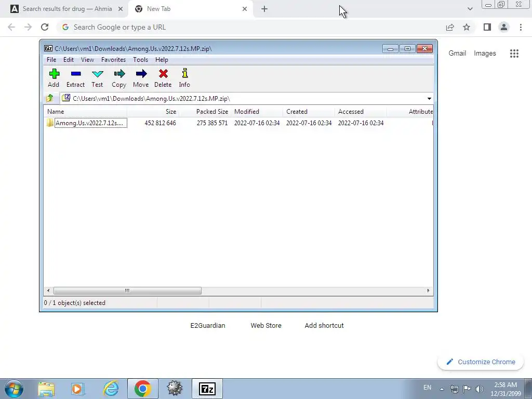Image resolution: width=532 pixels, height=399 pixels.
Task: Open Chrome profile avatar
Action: (504, 27)
